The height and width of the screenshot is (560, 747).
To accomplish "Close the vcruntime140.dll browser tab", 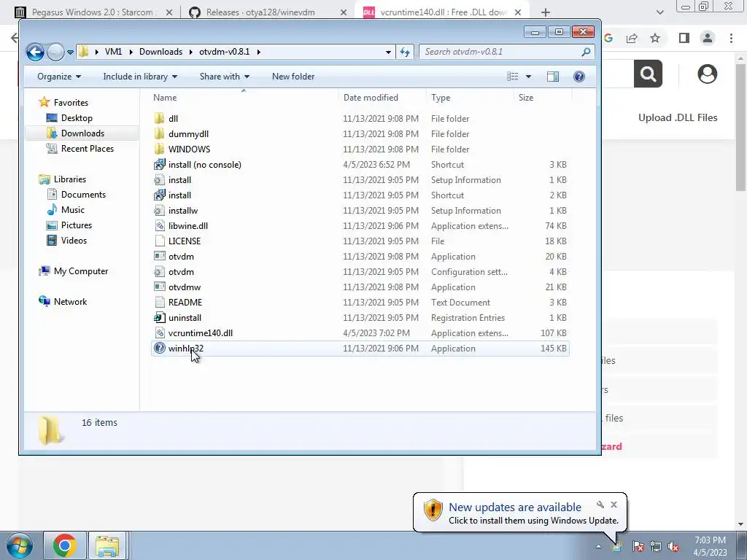I will pos(518,12).
